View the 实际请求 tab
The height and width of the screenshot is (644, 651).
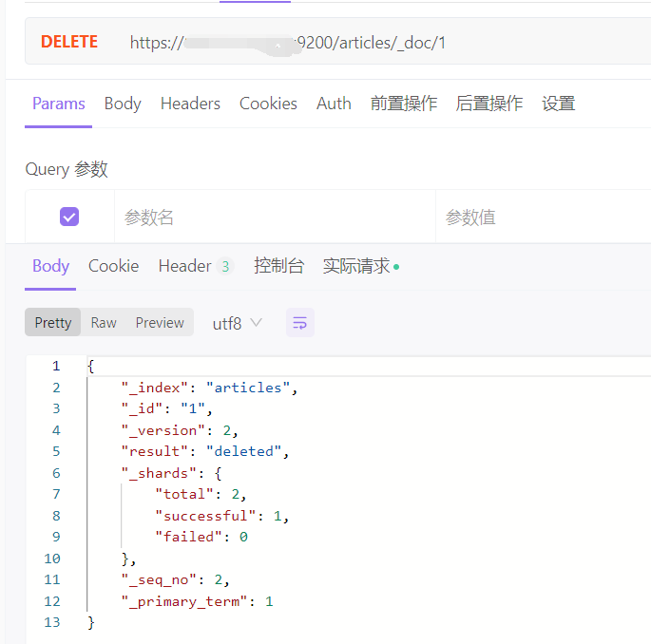pos(356,266)
